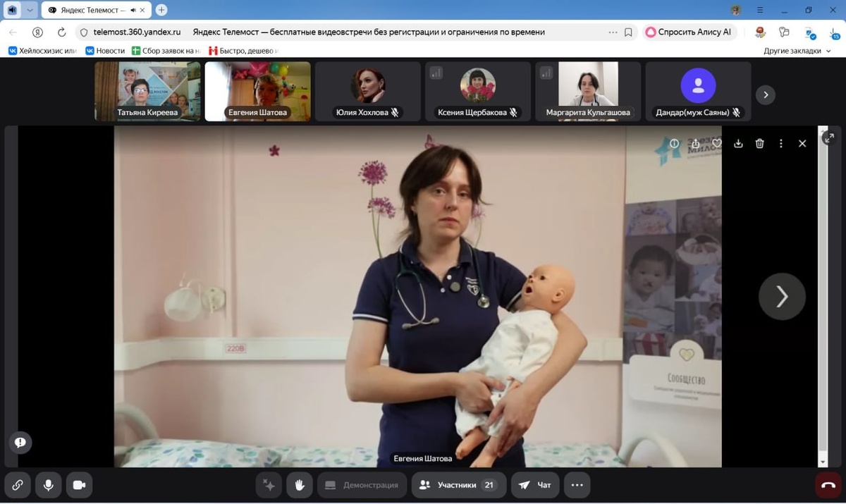Open the sparkle effects button

269,485
